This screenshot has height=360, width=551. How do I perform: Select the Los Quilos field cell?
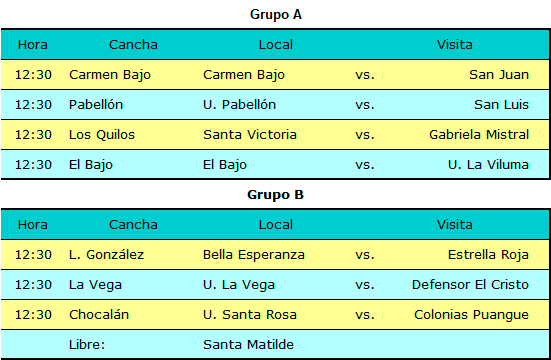102,135
